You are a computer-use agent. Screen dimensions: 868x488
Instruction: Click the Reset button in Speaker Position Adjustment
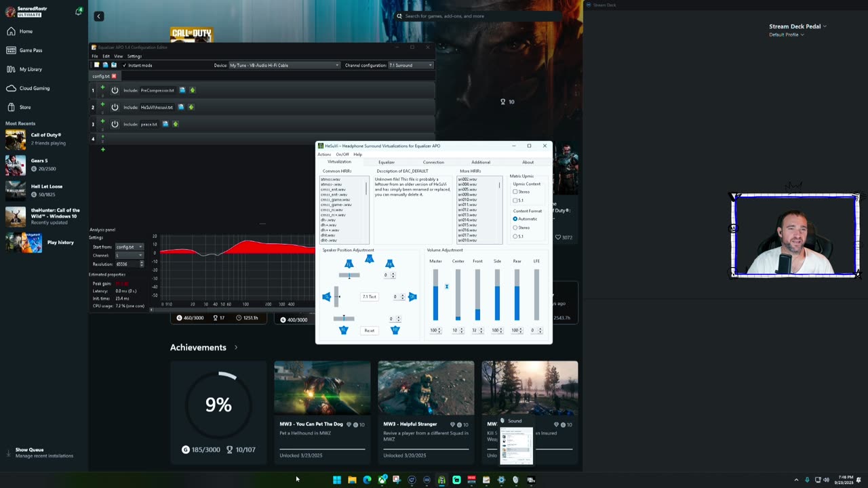pos(369,331)
